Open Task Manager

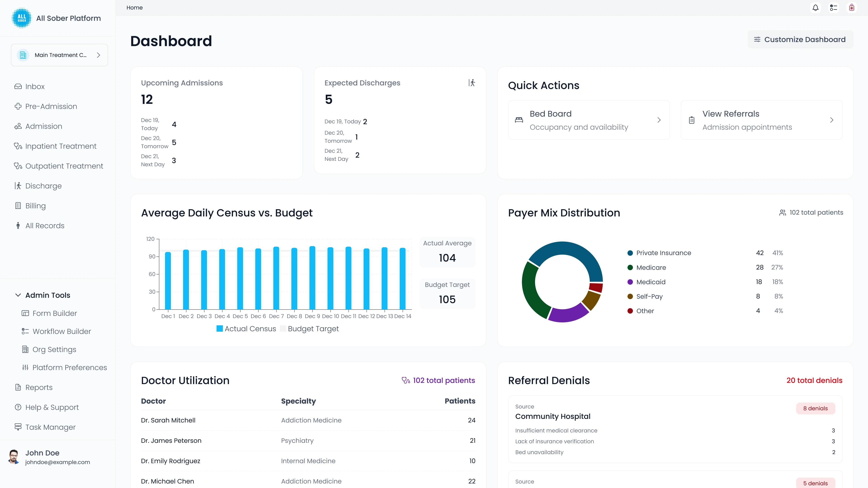[x=45, y=427]
